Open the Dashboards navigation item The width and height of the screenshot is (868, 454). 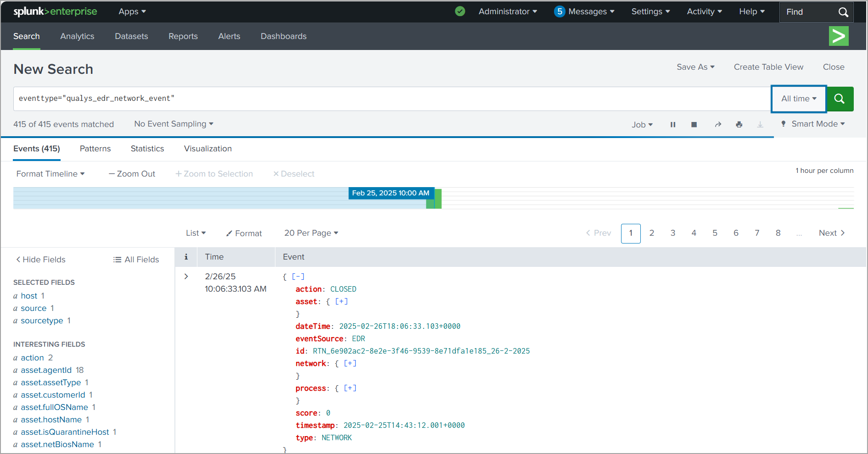point(283,36)
